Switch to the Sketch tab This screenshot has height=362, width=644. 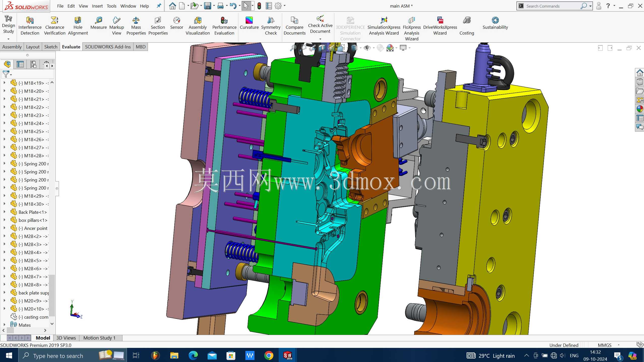pyautogui.click(x=51, y=47)
